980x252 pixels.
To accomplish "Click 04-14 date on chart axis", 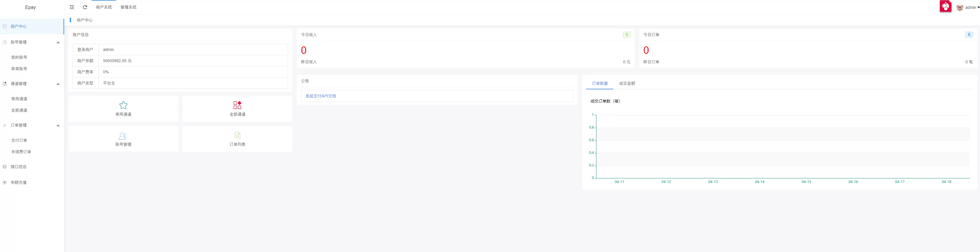I will pos(759,182).
